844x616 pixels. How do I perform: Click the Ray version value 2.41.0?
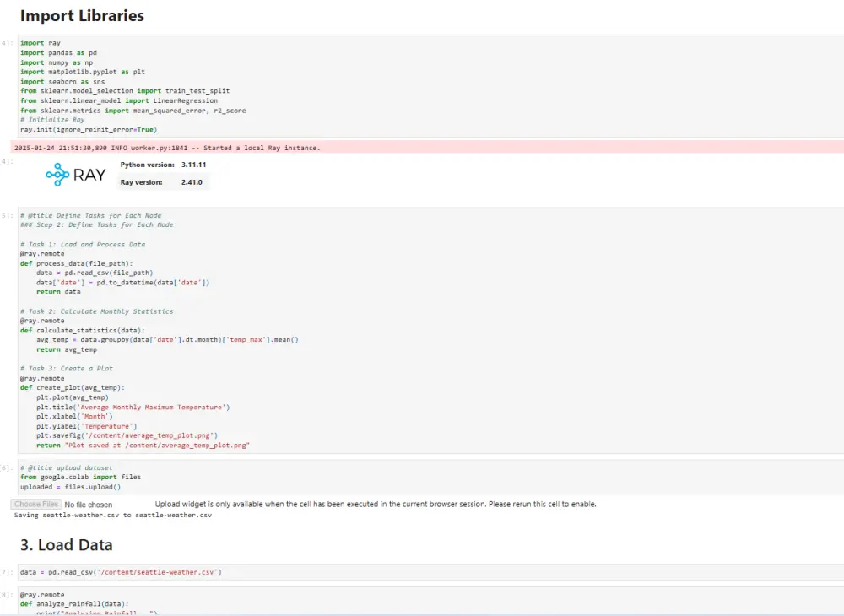tap(192, 181)
